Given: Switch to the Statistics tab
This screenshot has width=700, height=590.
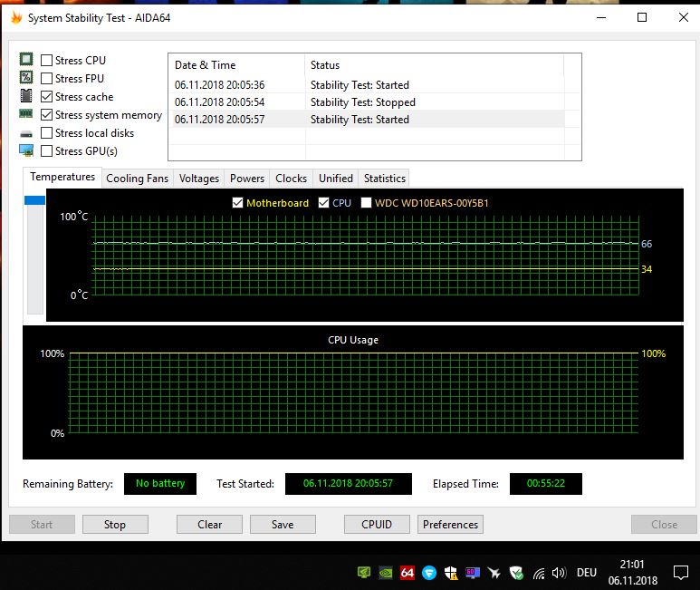Looking at the screenshot, I should [x=384, y=179].
